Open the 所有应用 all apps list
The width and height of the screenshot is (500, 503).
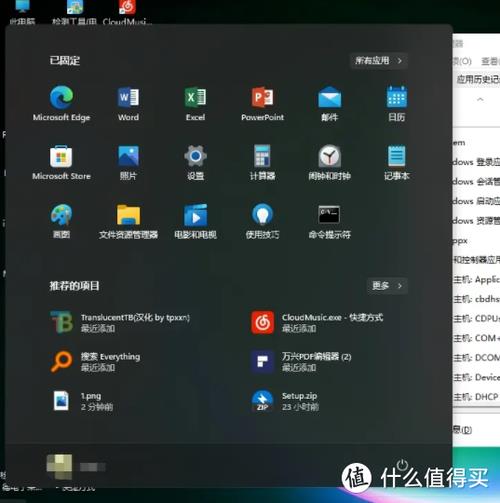pyautogui.click(x=379, y=61)
